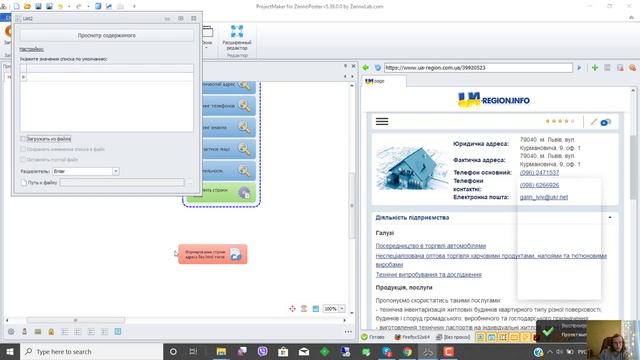
Task: Click the pencil edit icon on the ua-region page
Action: (593, 122)
